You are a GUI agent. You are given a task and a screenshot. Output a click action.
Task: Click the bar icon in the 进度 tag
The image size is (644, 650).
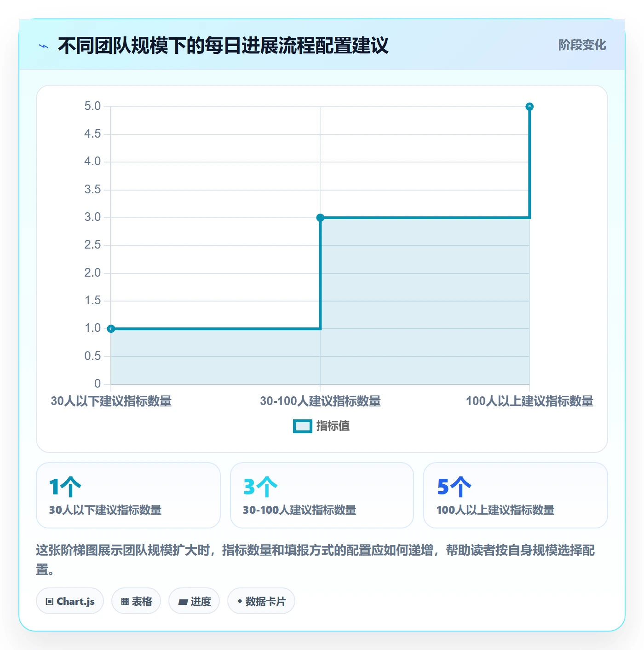tap(183, 602)
